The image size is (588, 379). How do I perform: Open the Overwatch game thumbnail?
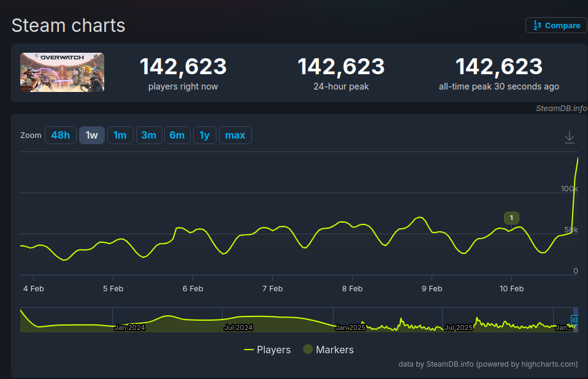63,72
